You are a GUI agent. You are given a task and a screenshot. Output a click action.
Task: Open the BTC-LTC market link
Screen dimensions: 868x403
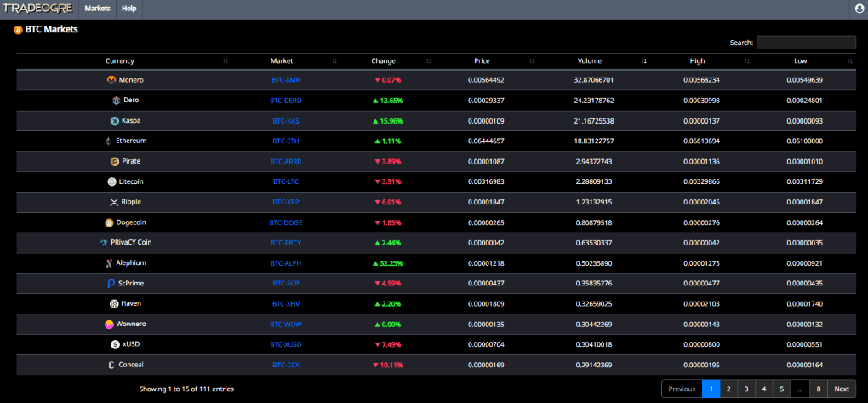tap(286, 181)
